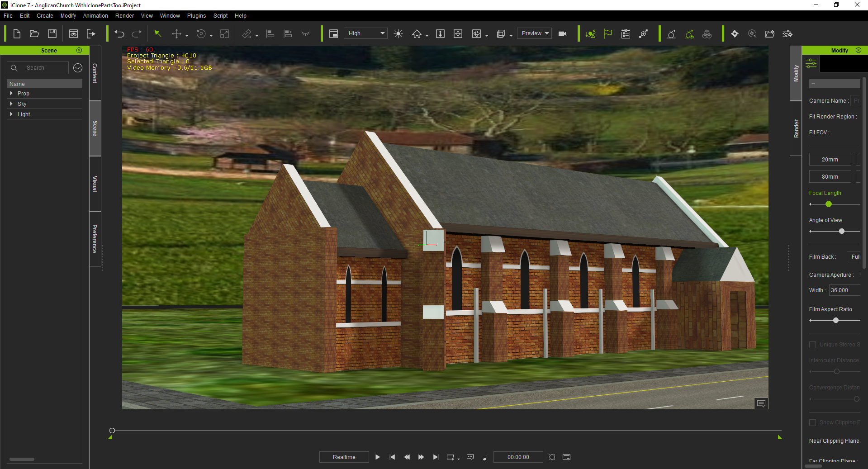Viewport: 868px width, 469px height.
Task: Activate the Rotate tool icon
Action: (x=201, y=33)
